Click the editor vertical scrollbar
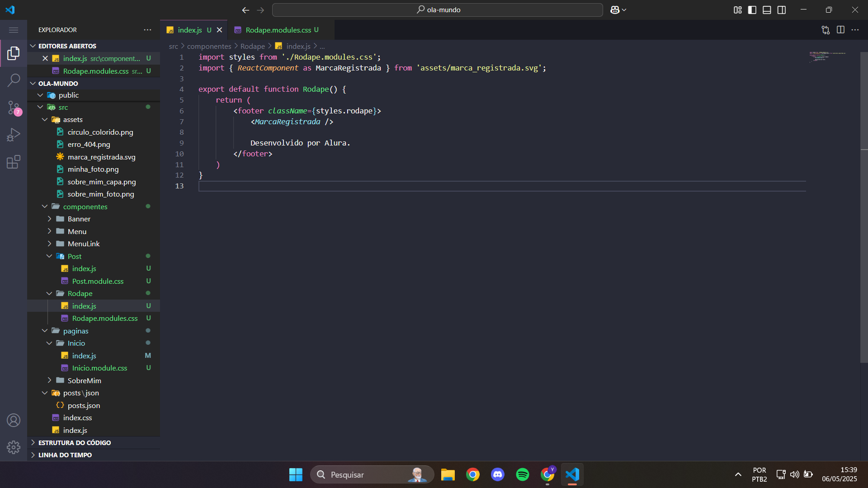Viewport: 868px width, 488px height. tap(864, 207)
